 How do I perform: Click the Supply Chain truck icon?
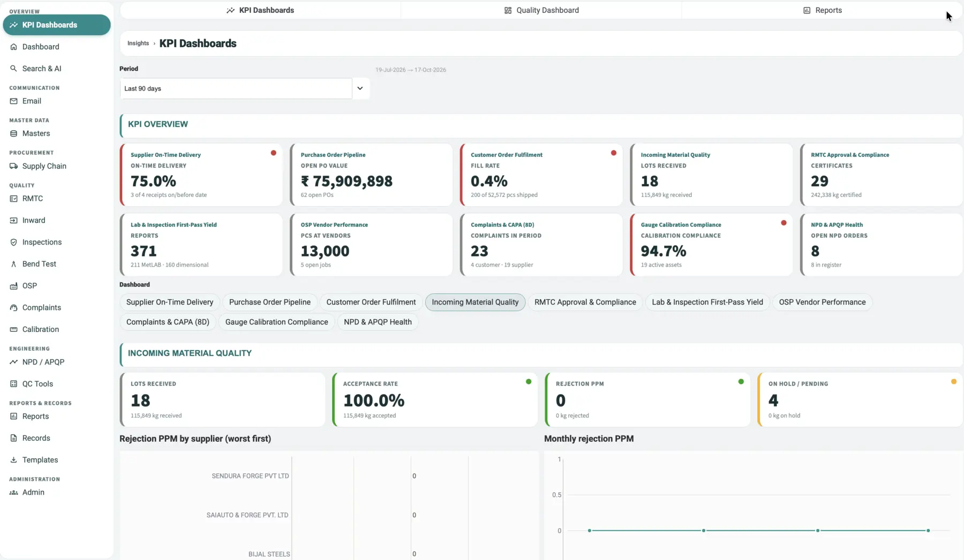[13, 167]
